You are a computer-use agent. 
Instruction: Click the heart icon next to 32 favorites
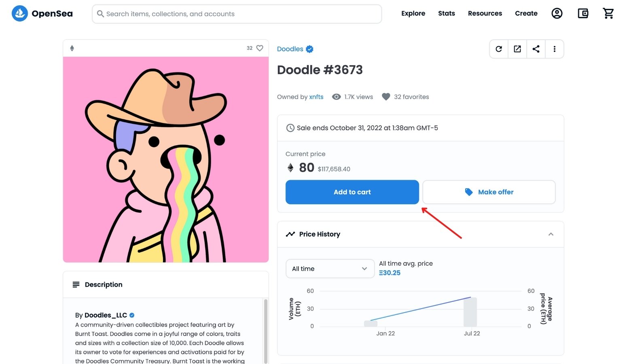click(386, 97)
